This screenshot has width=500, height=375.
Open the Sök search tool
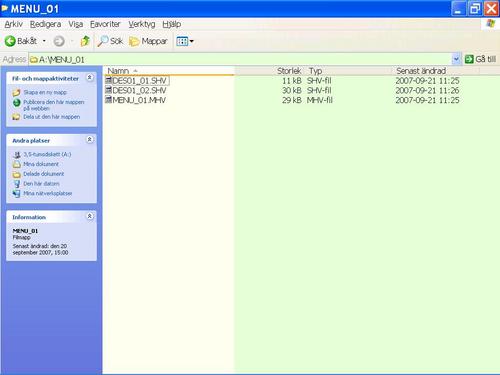pyautogui.click(x=110, y=41)
